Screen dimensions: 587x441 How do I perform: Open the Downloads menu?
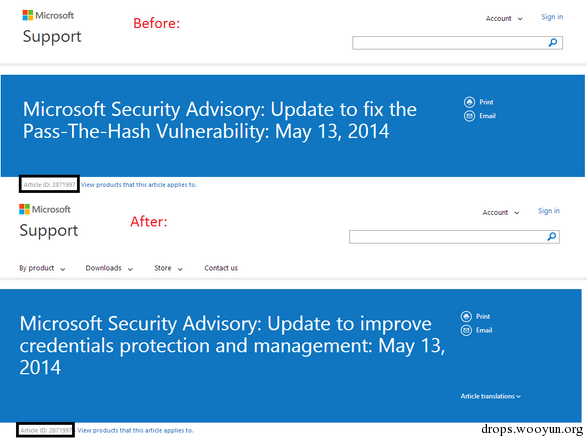(x=109, y=268)
